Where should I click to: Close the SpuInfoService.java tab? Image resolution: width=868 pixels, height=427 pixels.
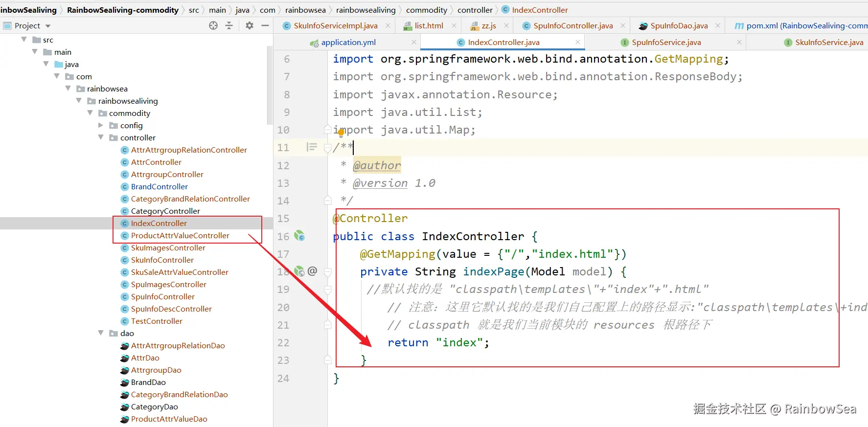(739, 42)
